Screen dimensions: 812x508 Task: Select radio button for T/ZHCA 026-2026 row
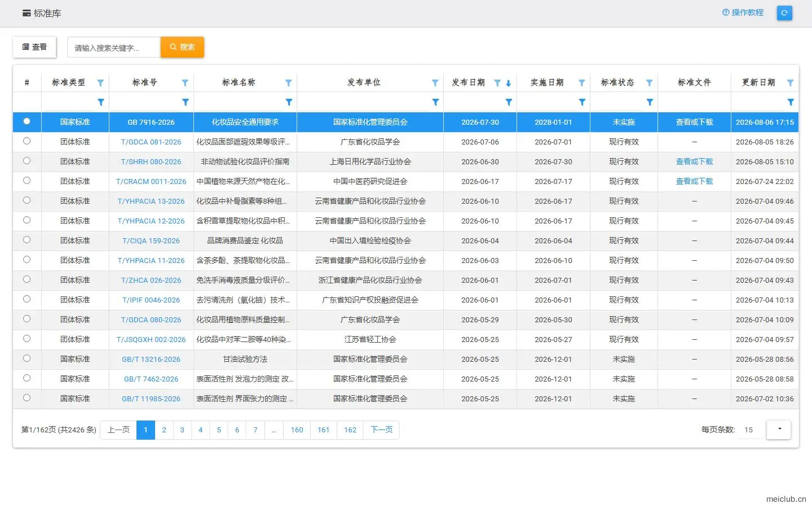pyautogui.click(x=27, y=279)
